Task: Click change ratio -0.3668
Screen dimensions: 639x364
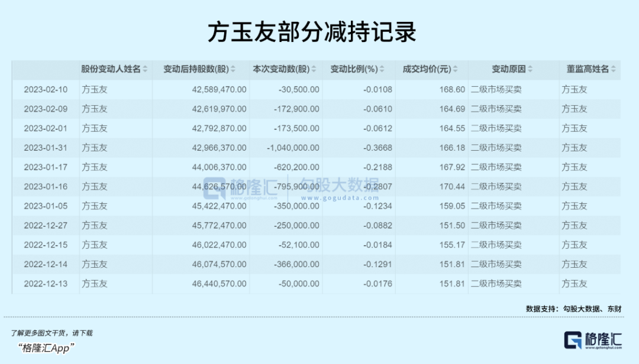Action: [x=377, y=148]
